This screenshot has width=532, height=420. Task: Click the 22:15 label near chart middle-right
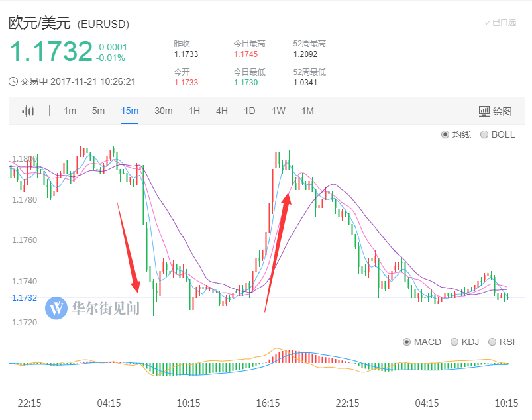pos(347,403)
